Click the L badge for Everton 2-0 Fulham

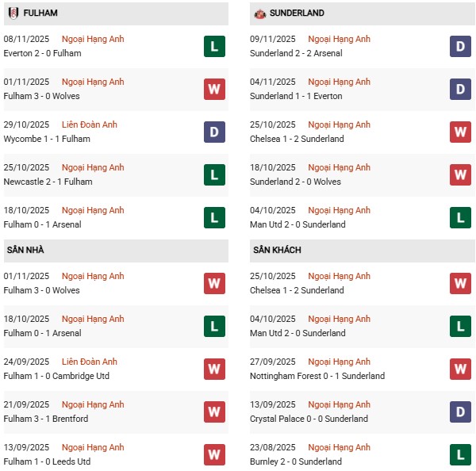pyautogui.click(x=214, y=47)
